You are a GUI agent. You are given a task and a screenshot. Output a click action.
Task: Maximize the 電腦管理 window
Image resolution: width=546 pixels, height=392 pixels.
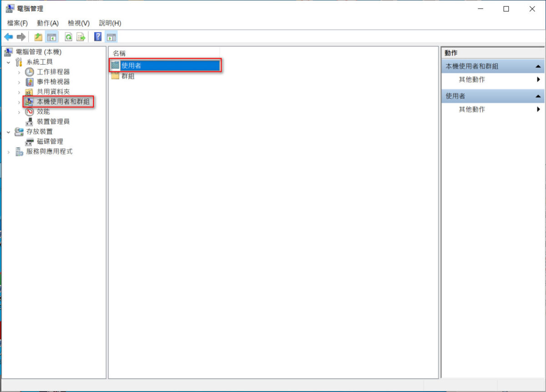(x=506, y=9)
